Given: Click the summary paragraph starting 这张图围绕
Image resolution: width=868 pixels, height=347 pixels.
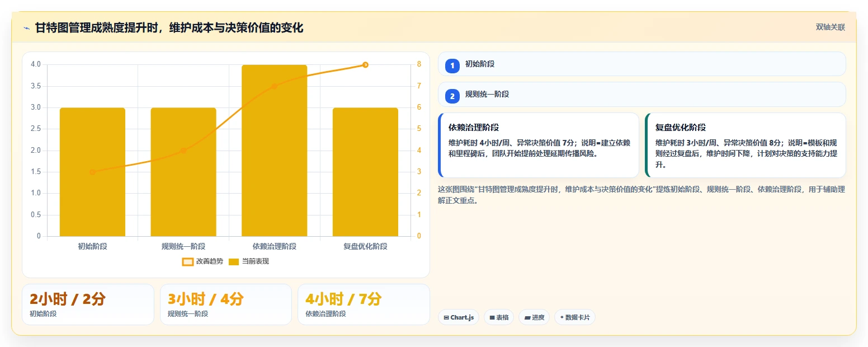Looking at the screenshot, I should [641, 195].
